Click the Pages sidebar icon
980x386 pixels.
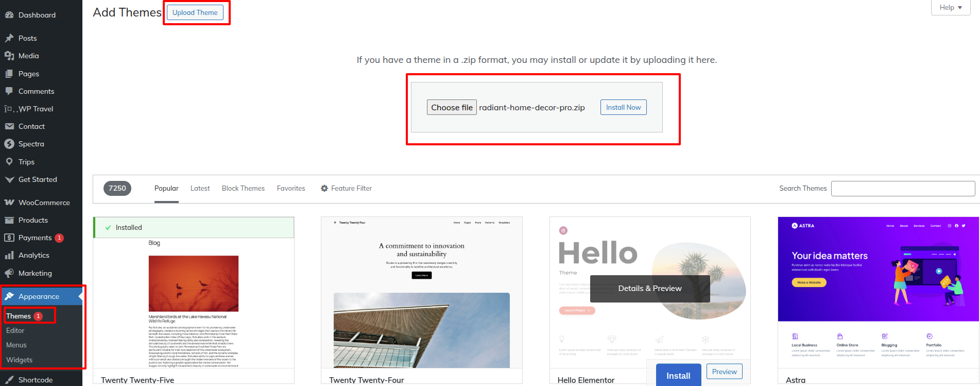coord(9,74)
